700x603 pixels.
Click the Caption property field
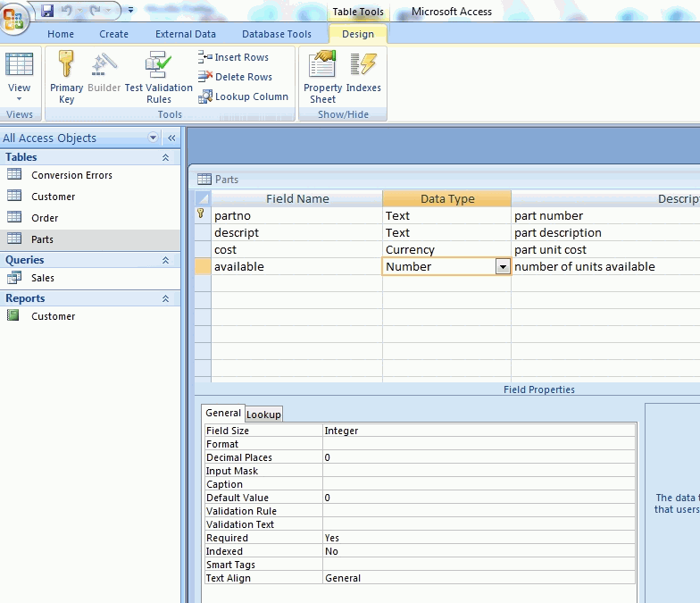tap(479, 484)
